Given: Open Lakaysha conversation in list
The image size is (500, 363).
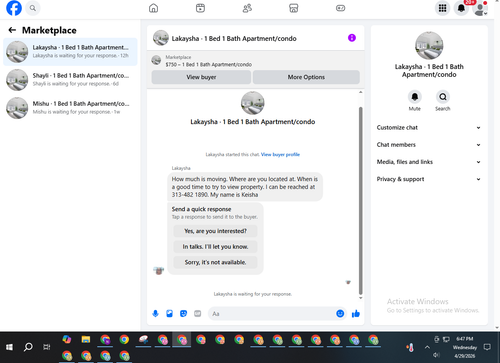Looking at the screenshot, I should pyautogui.click(x=70, y=52).
